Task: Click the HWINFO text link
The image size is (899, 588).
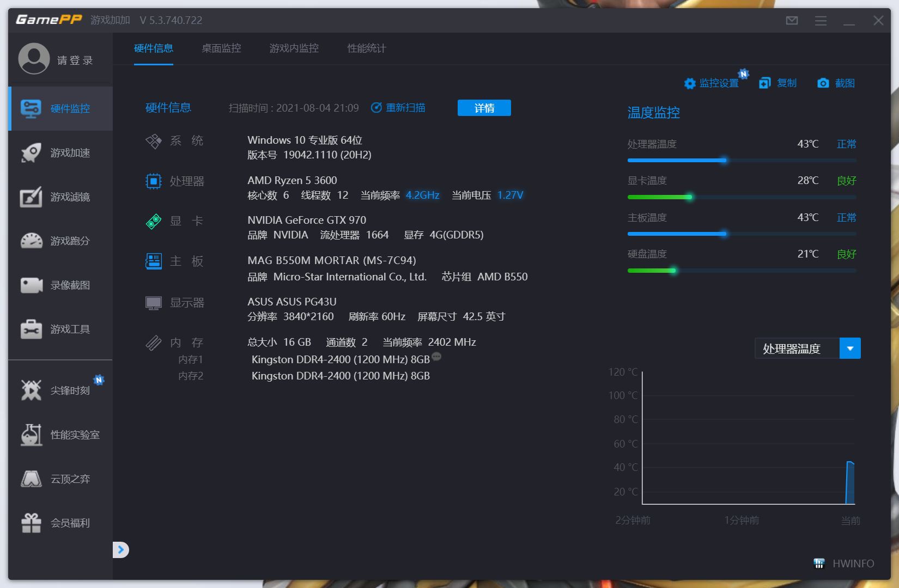Action: click(x=853, y=563)
